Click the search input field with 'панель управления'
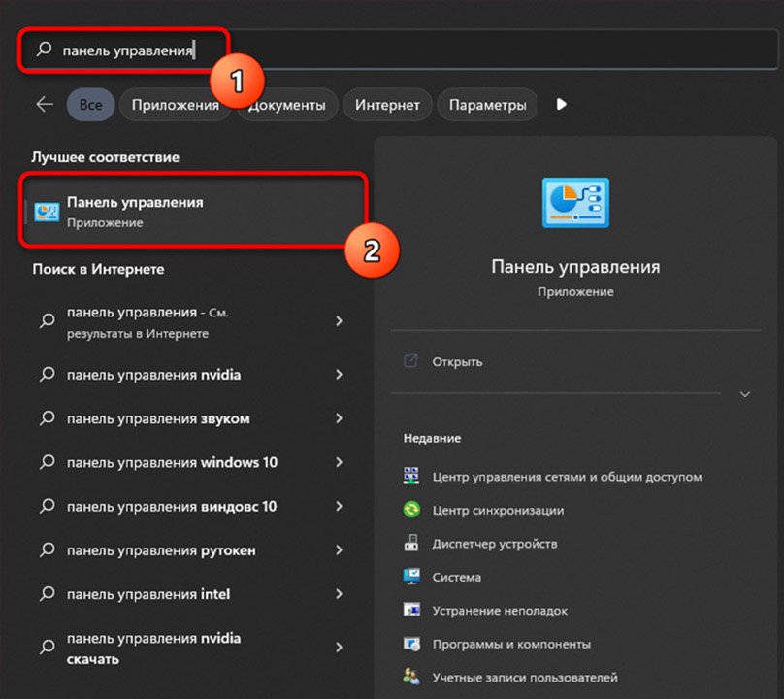 point(399,50)
